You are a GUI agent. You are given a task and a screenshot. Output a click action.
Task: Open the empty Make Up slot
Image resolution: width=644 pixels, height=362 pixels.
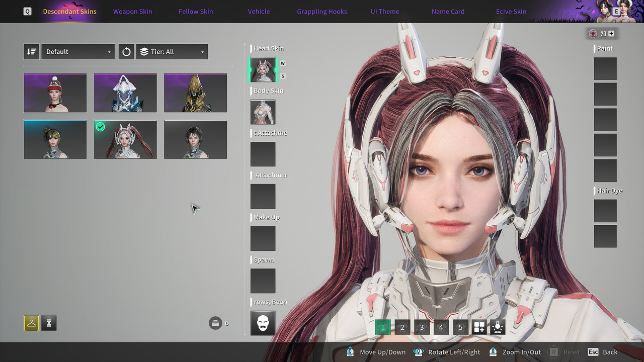[263, 238]
